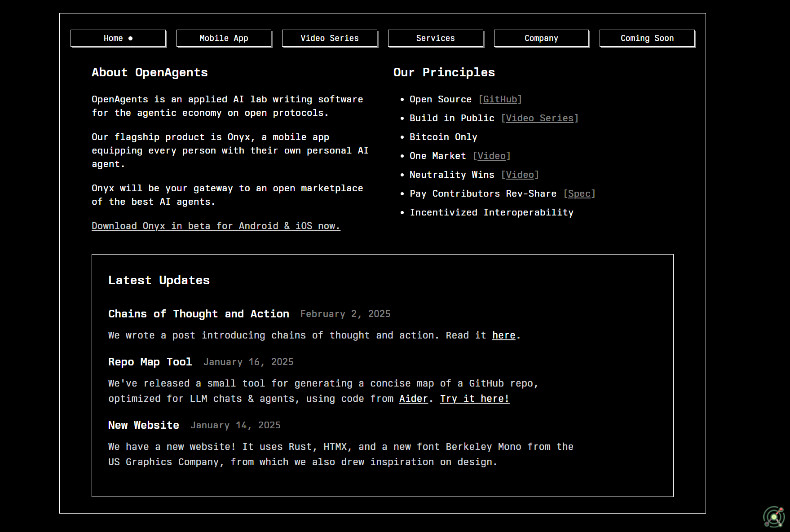Image resolution: width=790 pixels, height=532 pixels.
Task: Open the GitHub link beside Open Source
Action: click(x=500, y=99)
